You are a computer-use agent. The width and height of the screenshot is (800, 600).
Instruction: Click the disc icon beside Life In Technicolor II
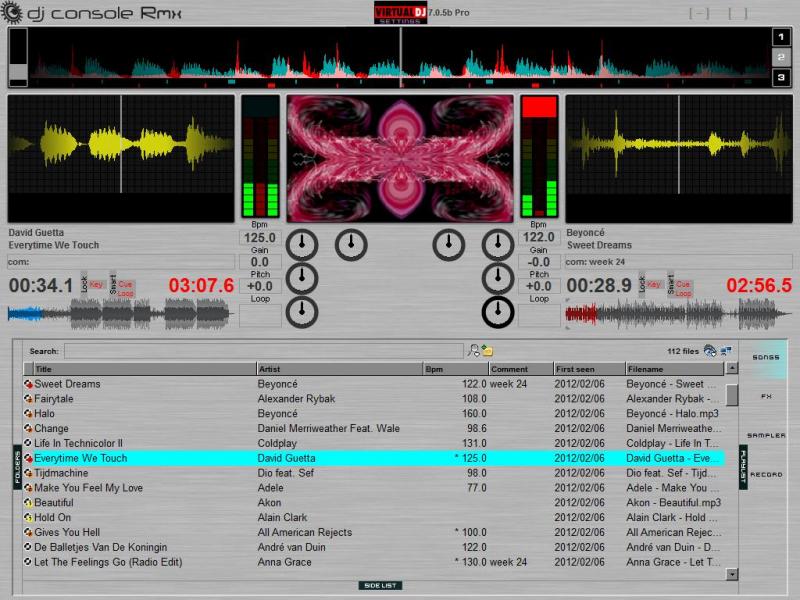click(x=28, y=443)
